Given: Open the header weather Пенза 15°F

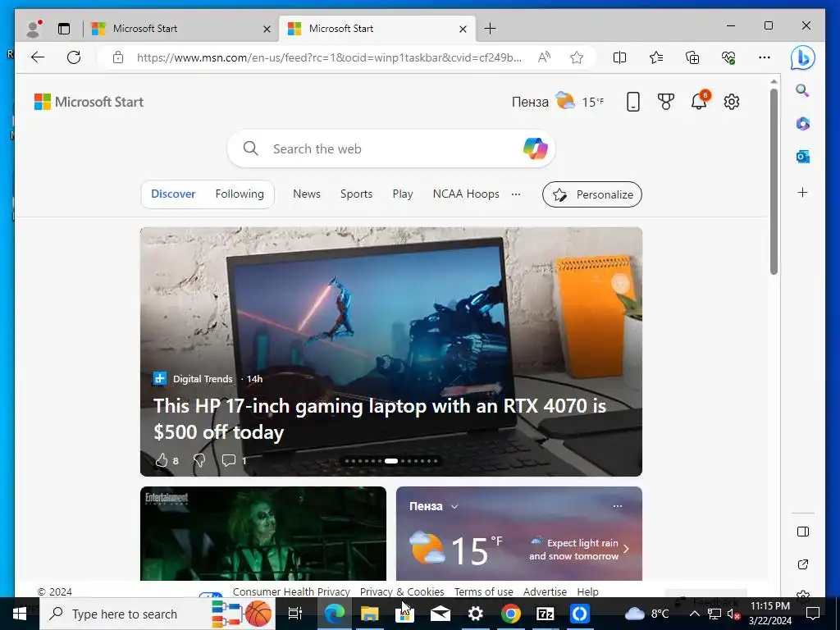Looking at the screenshot, I should [x=558, y=101].
